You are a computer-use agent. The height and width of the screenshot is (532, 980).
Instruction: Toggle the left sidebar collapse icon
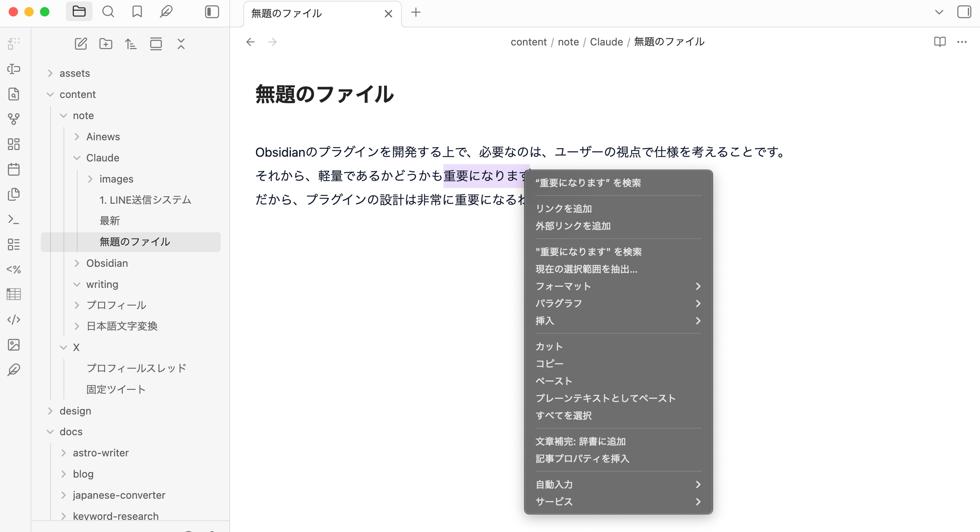point(212,12)
